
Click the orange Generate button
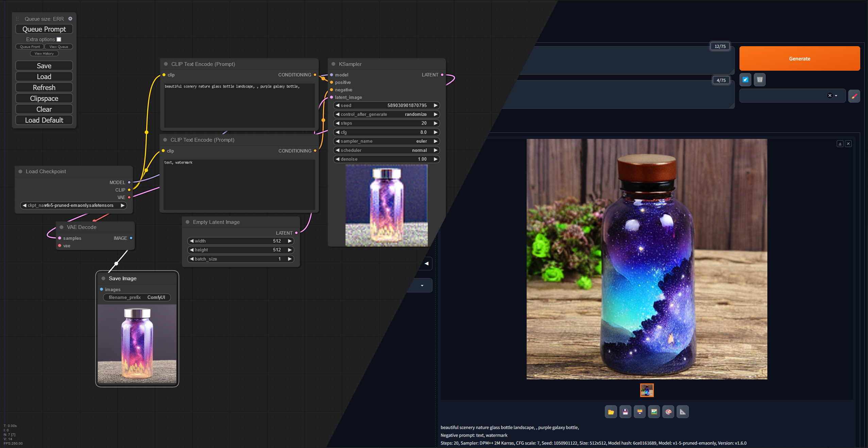click(799, 59)
